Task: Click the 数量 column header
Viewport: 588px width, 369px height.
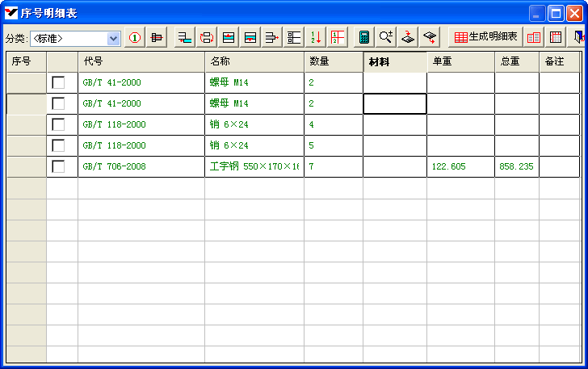Action: tap(333, 61)
